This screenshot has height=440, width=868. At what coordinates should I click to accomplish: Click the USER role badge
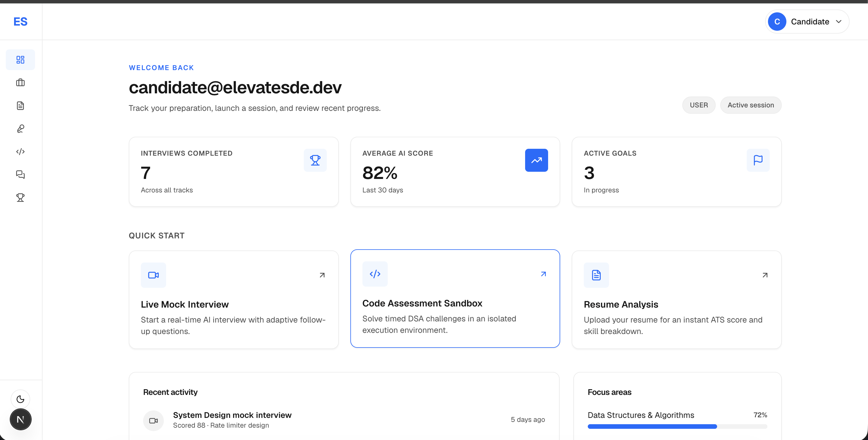[x=699, y=105]
